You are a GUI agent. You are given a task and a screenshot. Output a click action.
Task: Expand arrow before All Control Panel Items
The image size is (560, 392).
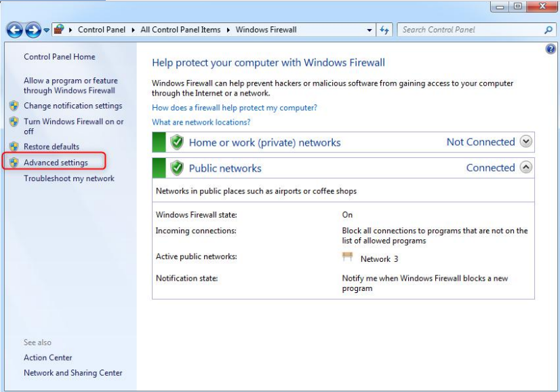(133, 30)
